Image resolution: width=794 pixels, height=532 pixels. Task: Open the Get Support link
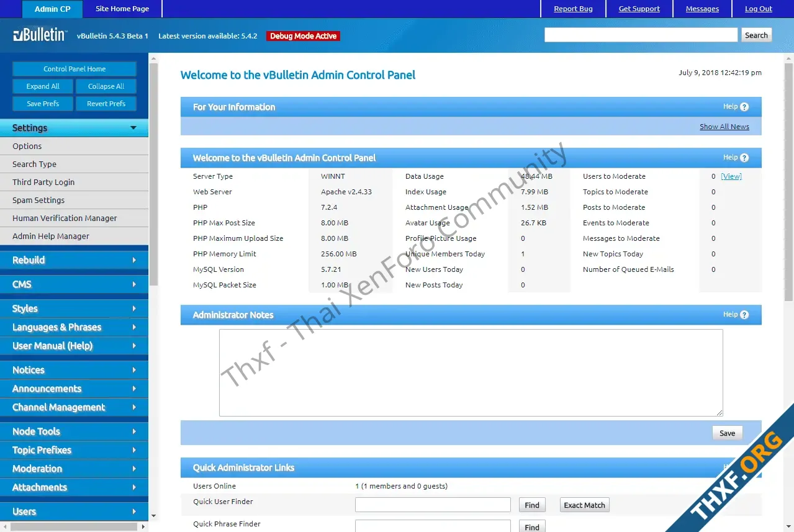click(639, 9)
